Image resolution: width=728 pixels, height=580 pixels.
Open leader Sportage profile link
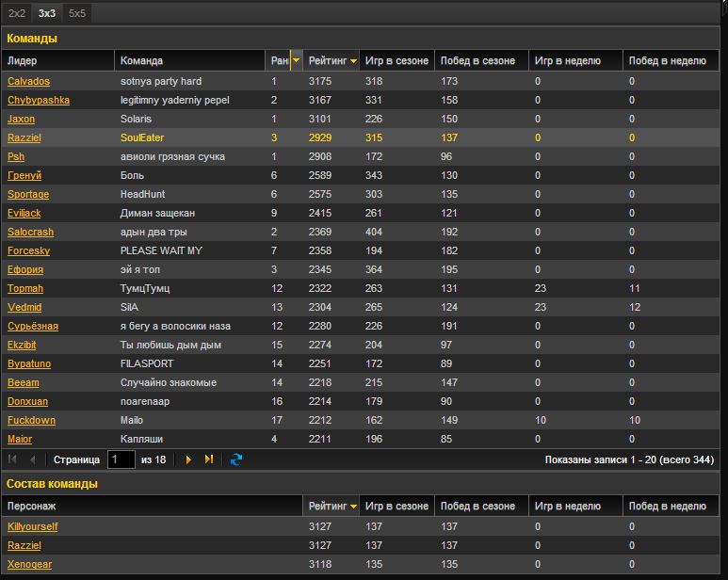pos(28,194)
